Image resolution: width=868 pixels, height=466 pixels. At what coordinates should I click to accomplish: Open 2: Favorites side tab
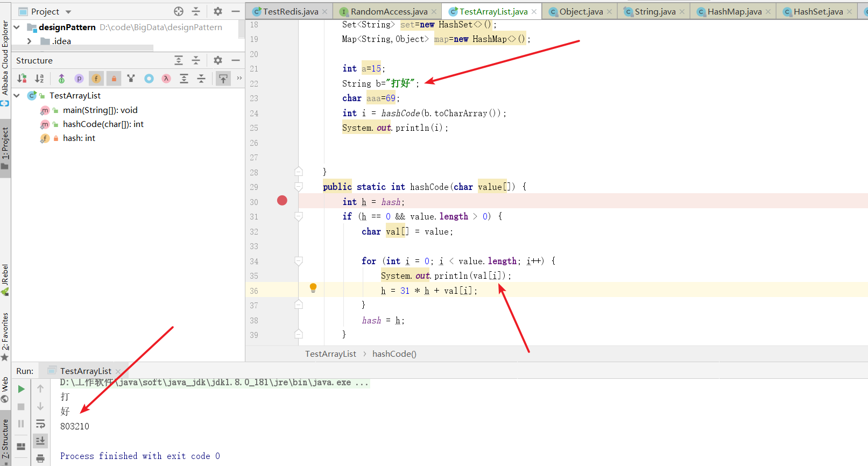click(5, 336)
